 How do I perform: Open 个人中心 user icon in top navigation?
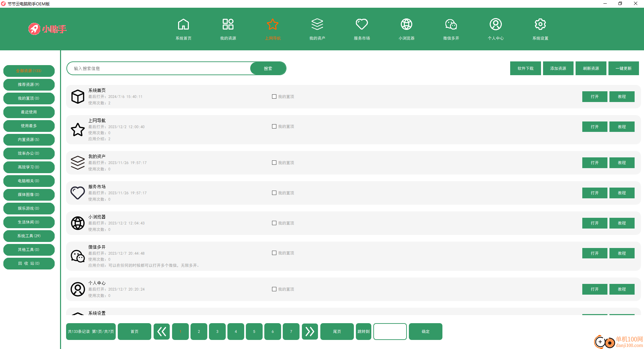tap(495, 24)
